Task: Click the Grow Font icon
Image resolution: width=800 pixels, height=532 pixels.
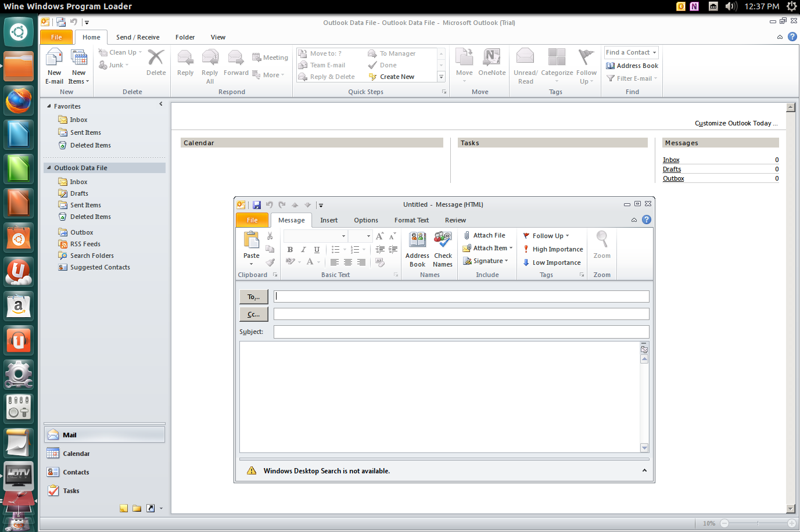Action: tap(379, 236)
